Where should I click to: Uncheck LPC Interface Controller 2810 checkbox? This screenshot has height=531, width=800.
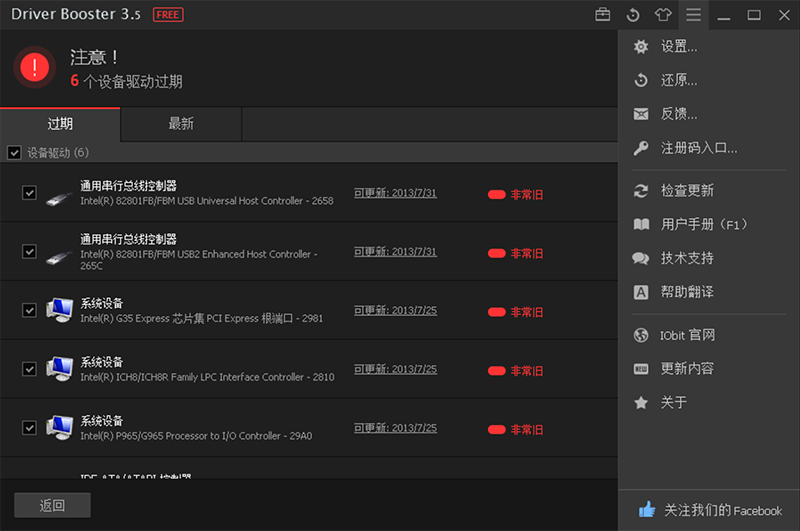tap(30, 369)
